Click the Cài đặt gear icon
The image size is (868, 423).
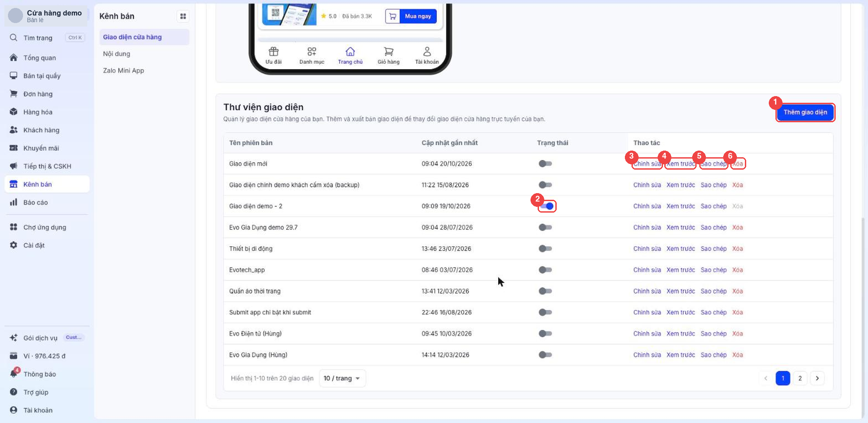click(x=14, y=245)
